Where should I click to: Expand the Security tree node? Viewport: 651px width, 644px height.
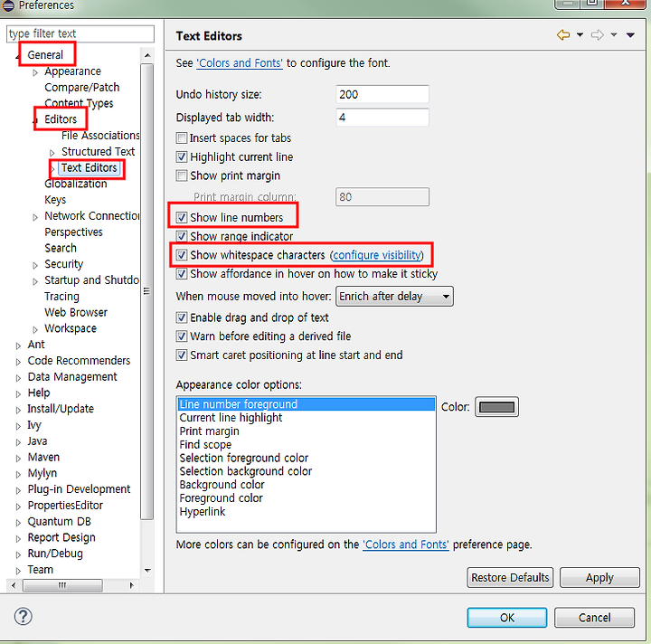(x=35, y=265)
